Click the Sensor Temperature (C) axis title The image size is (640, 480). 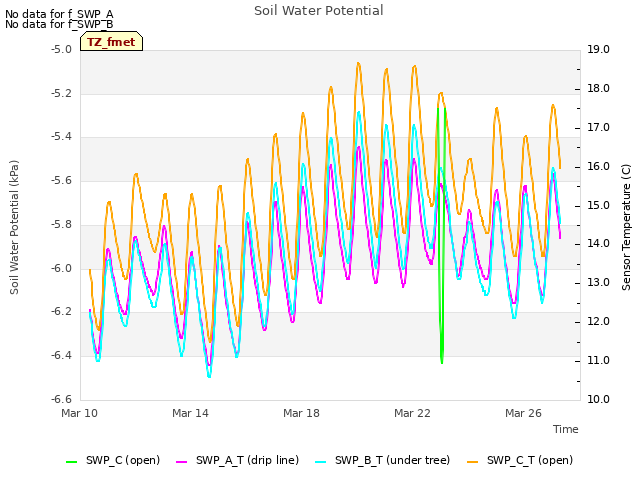pos(626,227)
